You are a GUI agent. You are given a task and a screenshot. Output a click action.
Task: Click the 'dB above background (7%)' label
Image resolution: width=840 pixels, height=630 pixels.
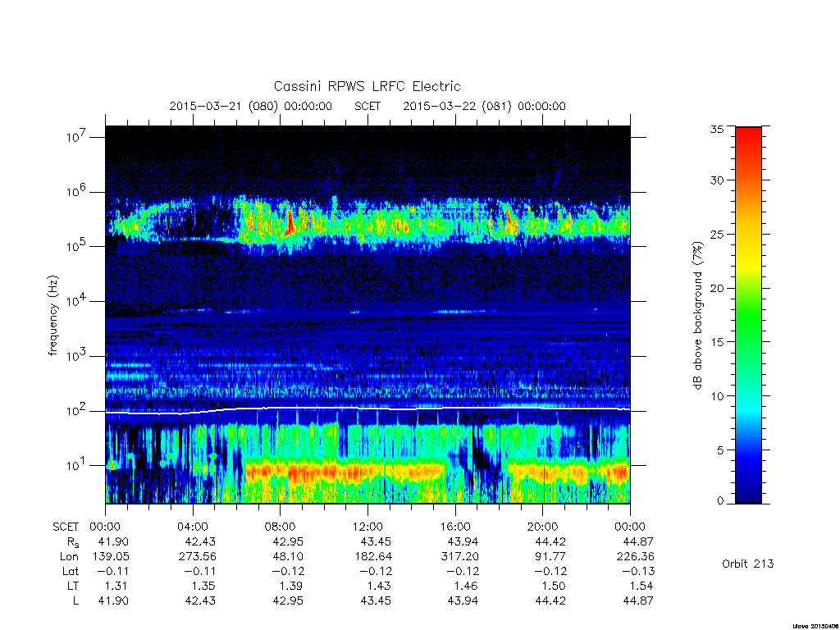697,316
